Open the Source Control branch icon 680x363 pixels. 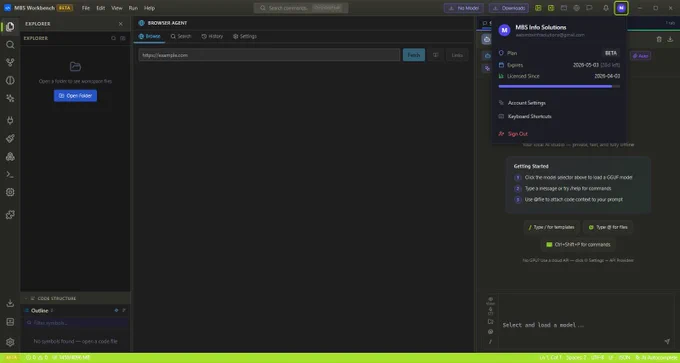pos(10,62)
